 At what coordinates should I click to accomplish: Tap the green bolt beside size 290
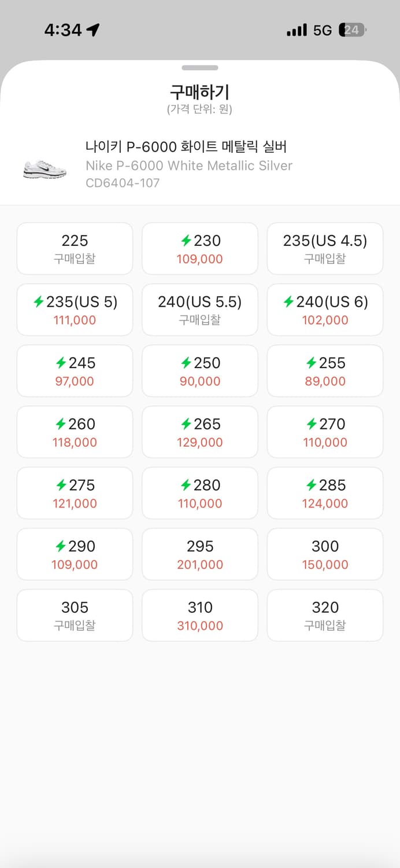(x=61, y=546)
